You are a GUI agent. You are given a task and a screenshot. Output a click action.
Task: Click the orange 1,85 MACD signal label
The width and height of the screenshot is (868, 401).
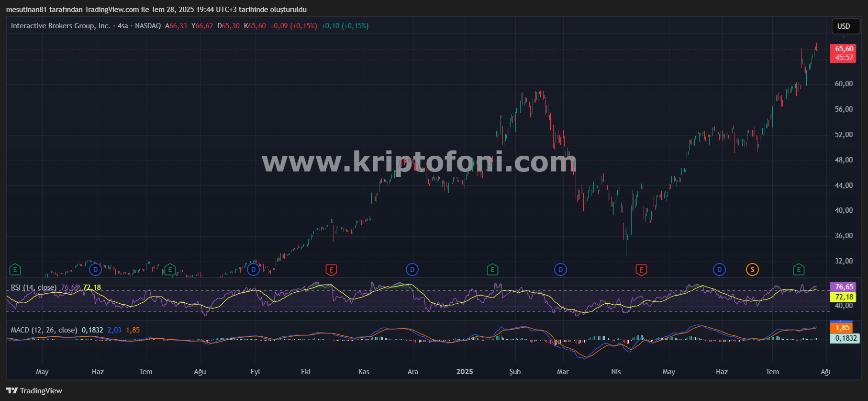click(842, 328)
